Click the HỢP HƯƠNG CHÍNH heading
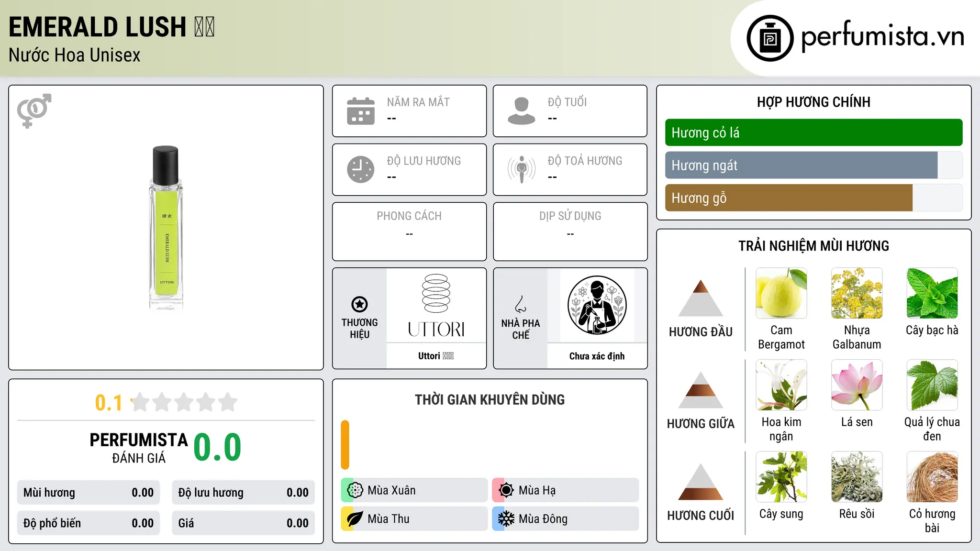980x551 pixels. coord(813,102)
